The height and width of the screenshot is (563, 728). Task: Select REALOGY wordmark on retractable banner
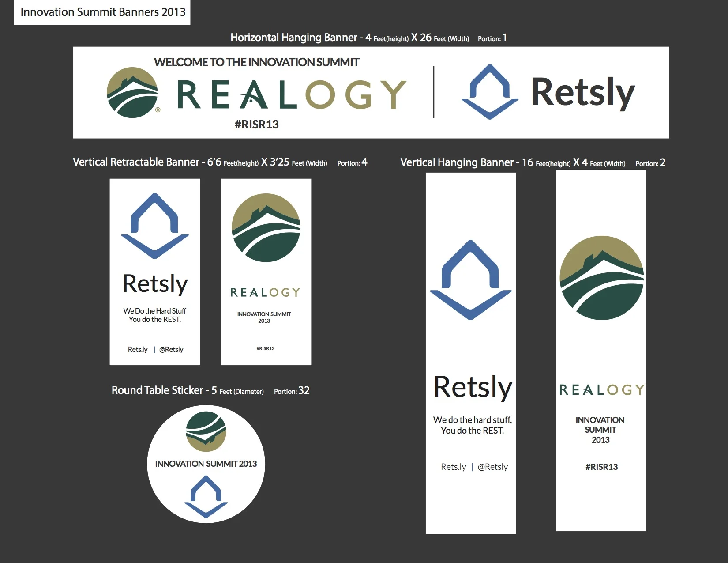point(265,292)
